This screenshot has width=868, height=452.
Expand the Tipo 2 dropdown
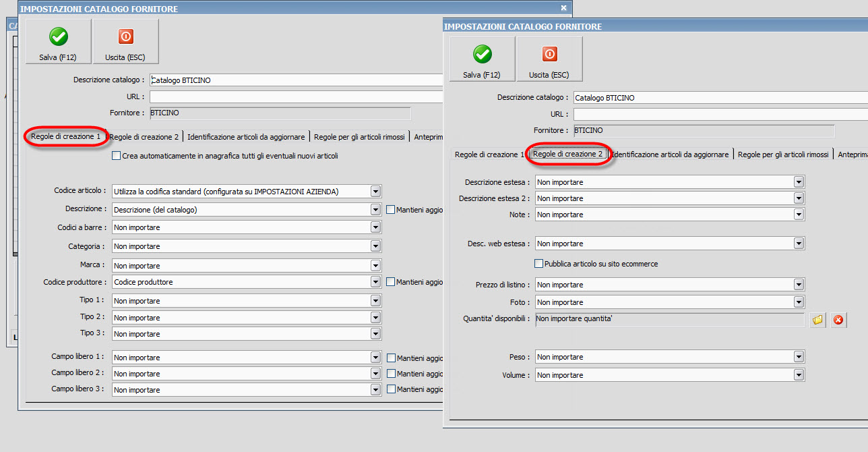tap(376, 318)
